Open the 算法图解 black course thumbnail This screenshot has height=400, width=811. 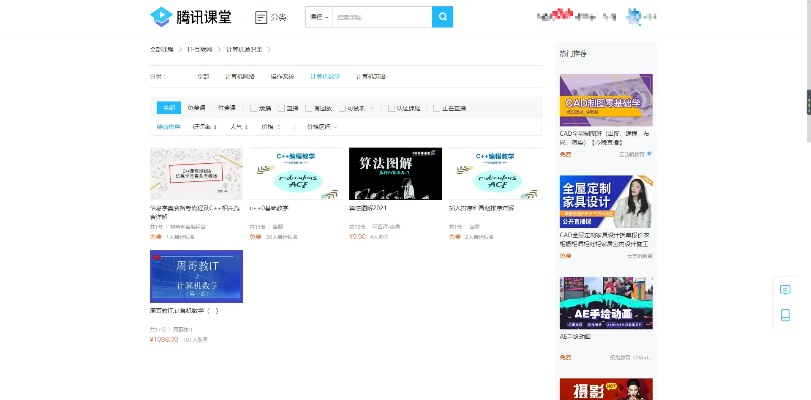(x=395, y=173)
